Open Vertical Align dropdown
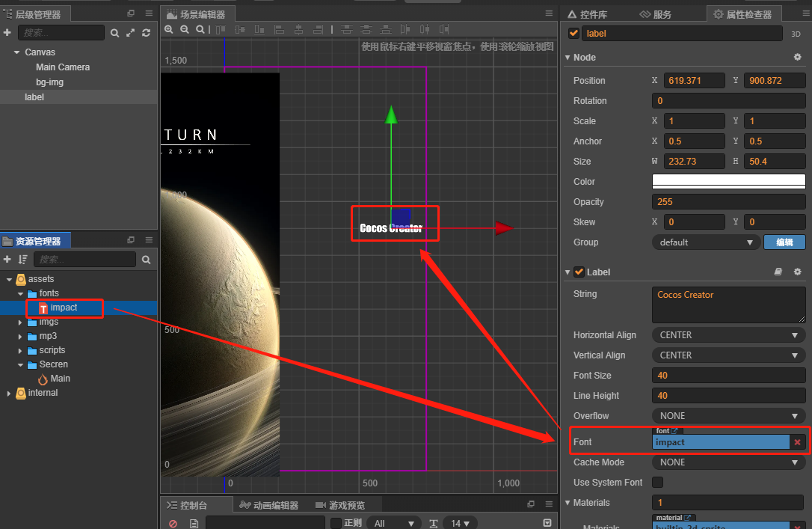812x529 pixels. [x=728, y=355]
